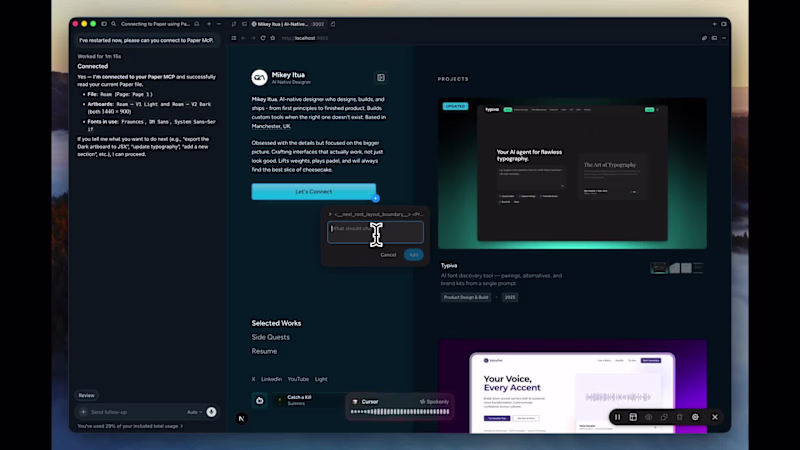Open the YouTube link
This screenshot has height=450, width=800.
point(298,379)
